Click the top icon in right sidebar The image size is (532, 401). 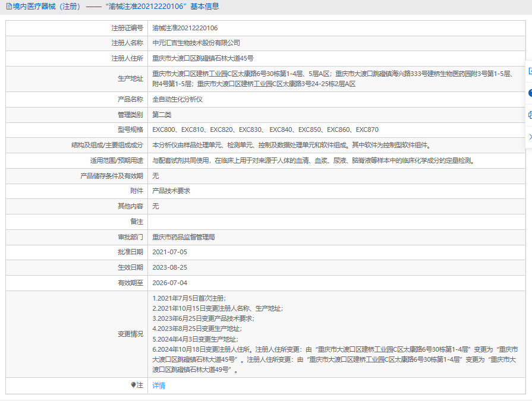tap(529, 71)
